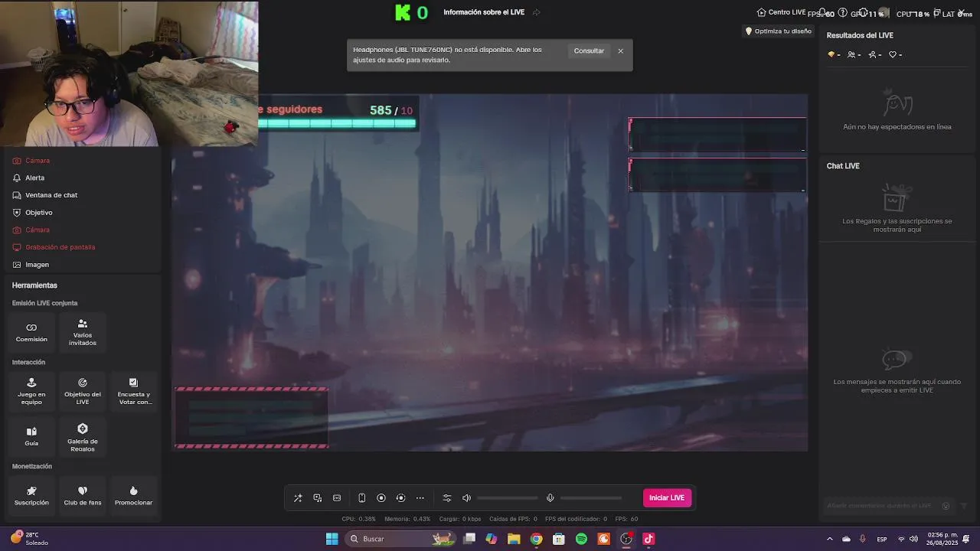
Task: Open the Objetivo del LIVE tool
Action: (83, 390)
